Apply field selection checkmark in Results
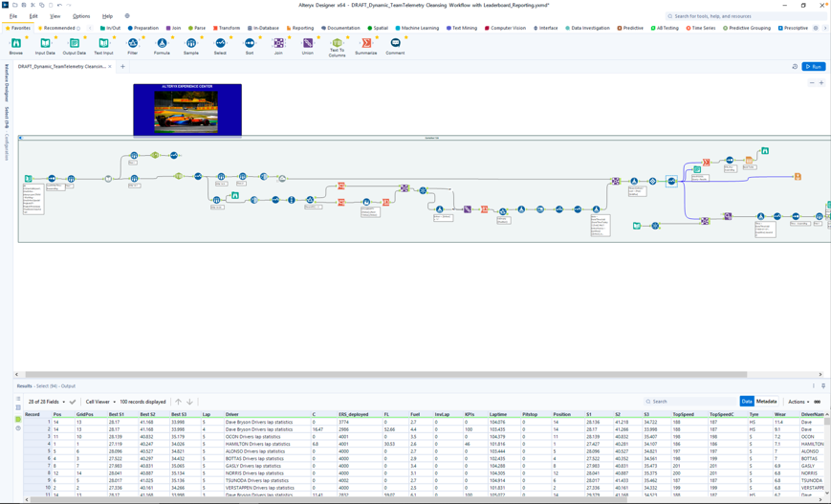This screenshot has width=831, height=504. click(73, 402)
